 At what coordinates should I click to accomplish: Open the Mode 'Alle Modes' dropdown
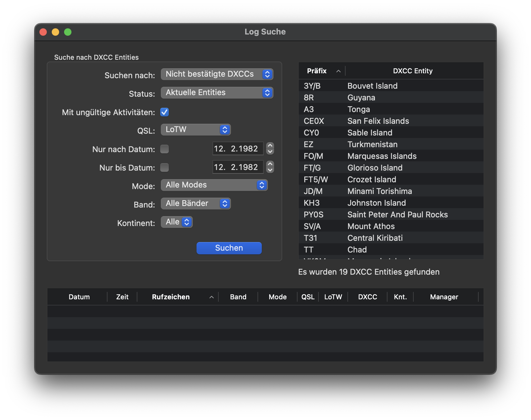(x=214, y=185)
